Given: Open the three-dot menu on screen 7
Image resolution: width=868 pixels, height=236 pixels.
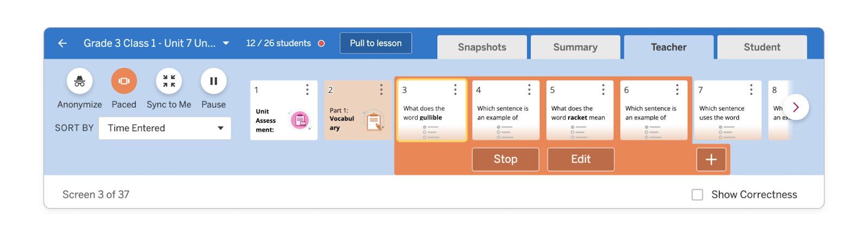Looking at the screenshot, I should pyautogui.click(x=751, y=90).
